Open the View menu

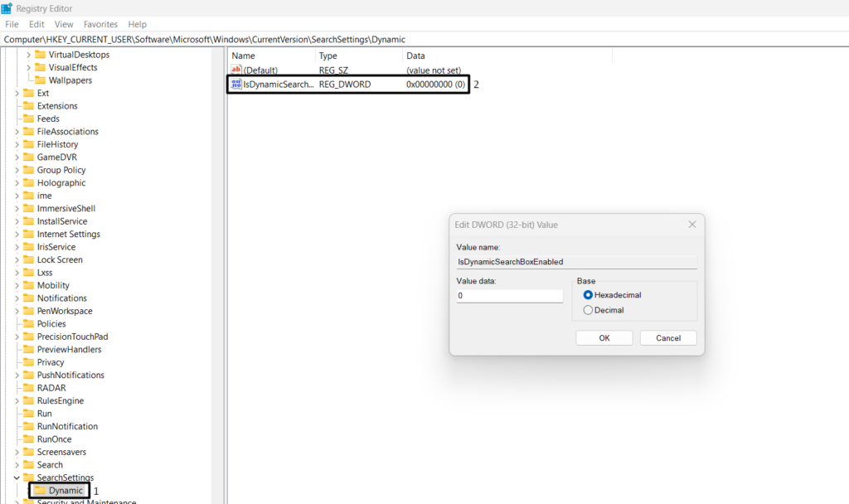[x=63, y=24]
